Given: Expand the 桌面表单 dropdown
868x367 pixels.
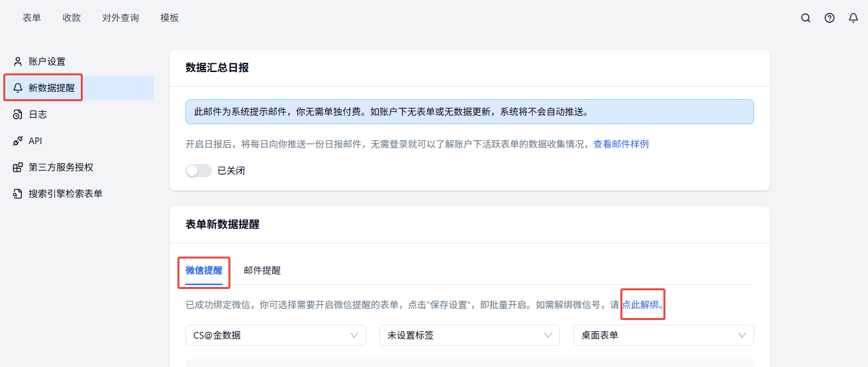Looking at the screenshot, I should 663,335.
